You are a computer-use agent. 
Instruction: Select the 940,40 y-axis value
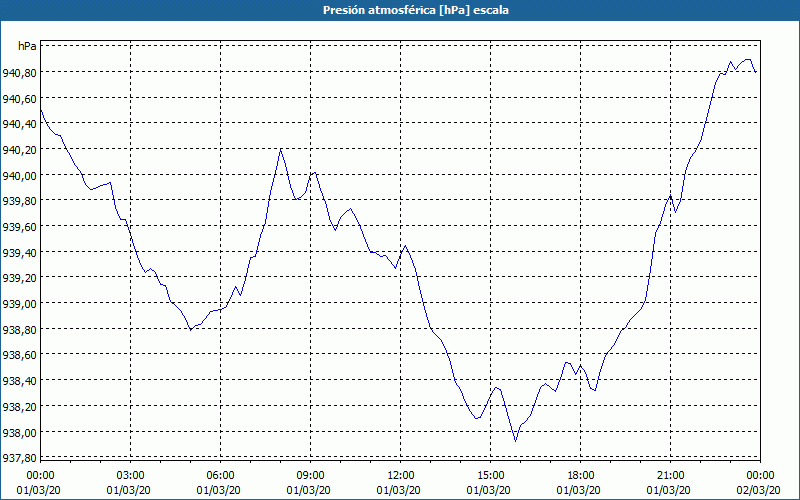point(19,124)
